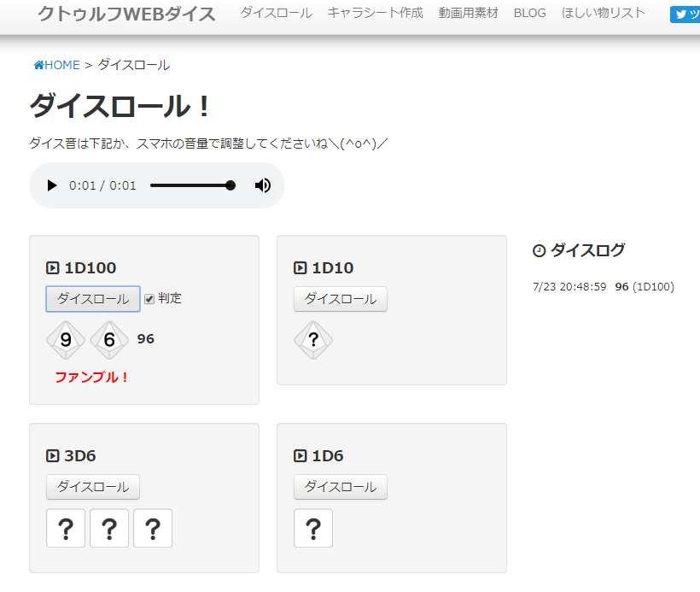The height and width of the screenshot is (592, 700).
Task: Click the Twitter button in header
Action: [x=685, y=14]
